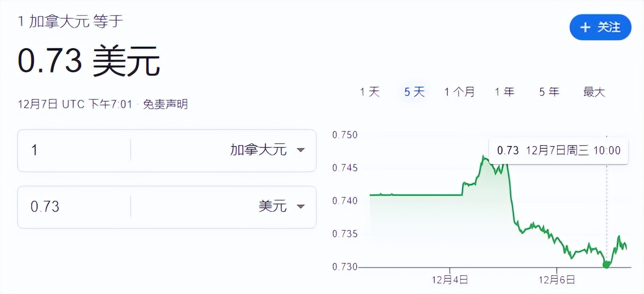Click the 免责声明 disclaimer link

tap(165, 105)
